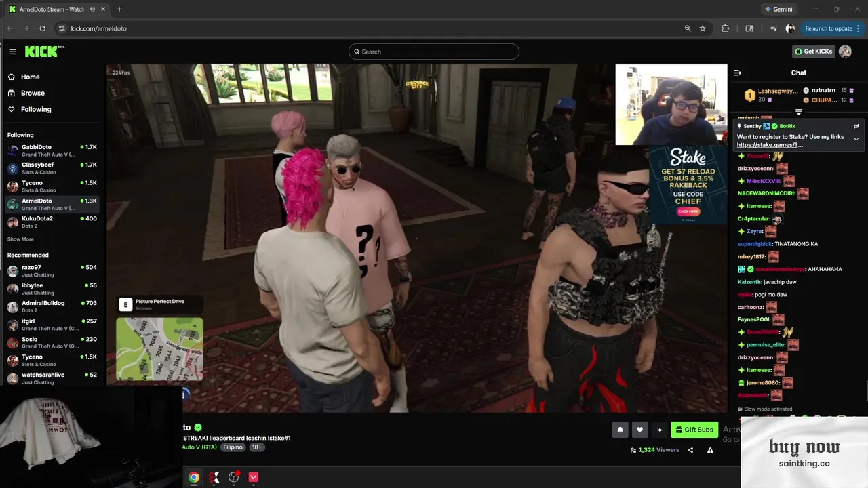This screenshot has width=868, height=488.
Task: Toggle the Kick sidebar hamburger menu
Action: [13, 52]
